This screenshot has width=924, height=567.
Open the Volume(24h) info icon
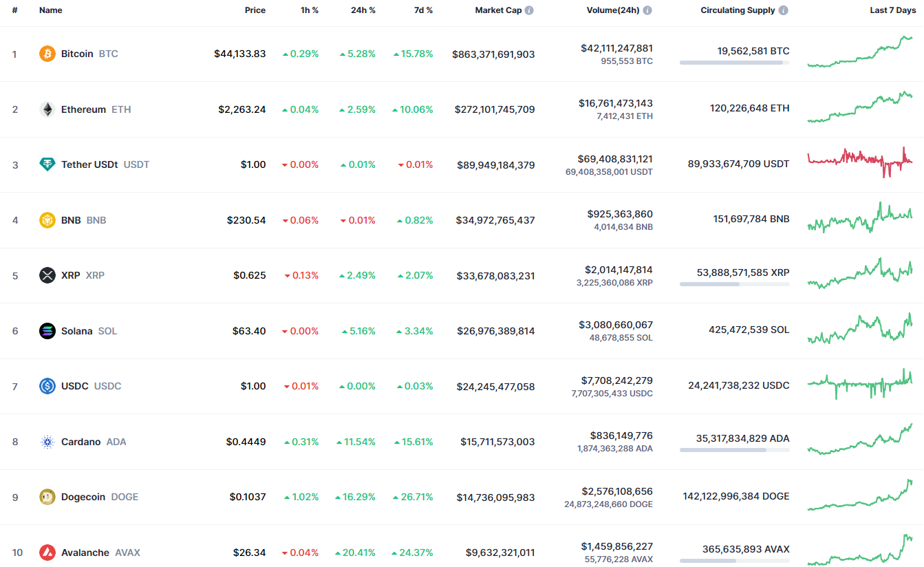[x=647, y=10]
